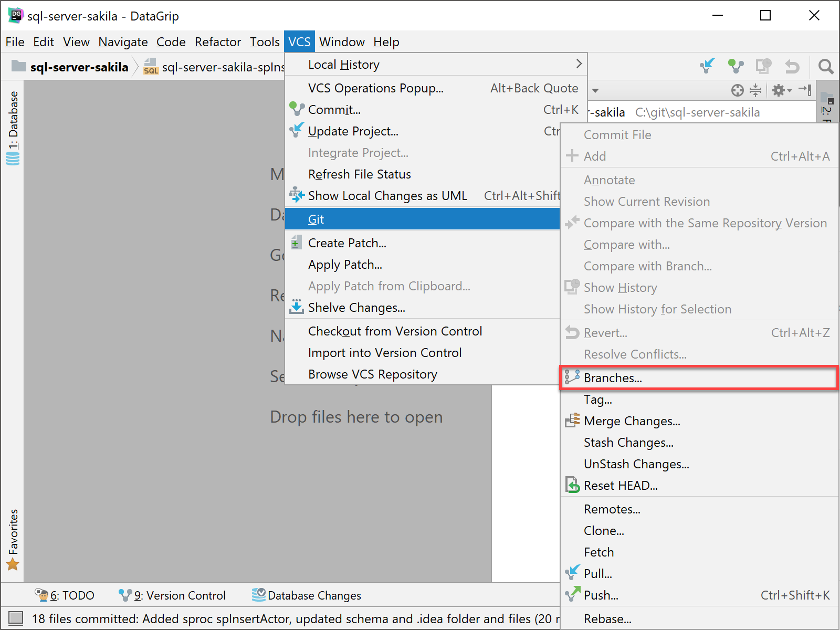Click Branches... in the Git submenu
The image size is (840, 630).
pos(699,378)
